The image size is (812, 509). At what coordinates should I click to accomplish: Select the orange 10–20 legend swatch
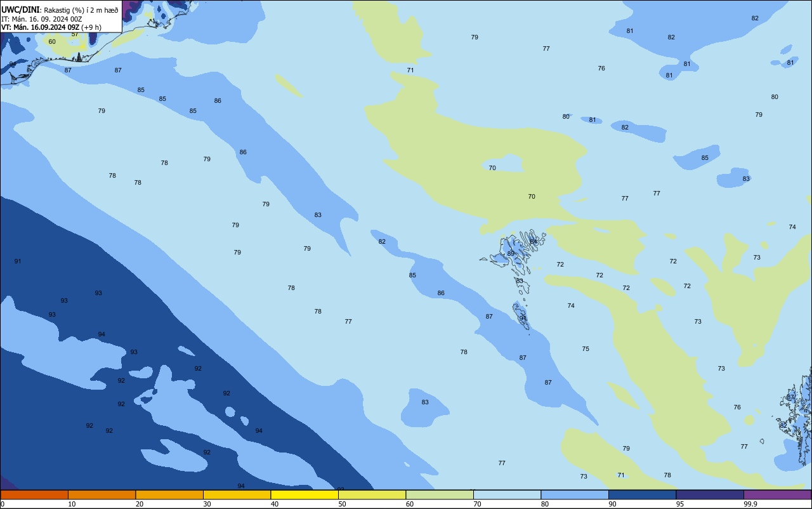click(x=101, y=494)
